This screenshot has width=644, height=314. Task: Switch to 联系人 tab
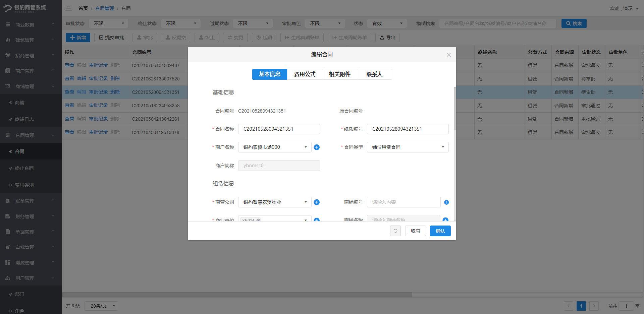click(x=374, y=74)
